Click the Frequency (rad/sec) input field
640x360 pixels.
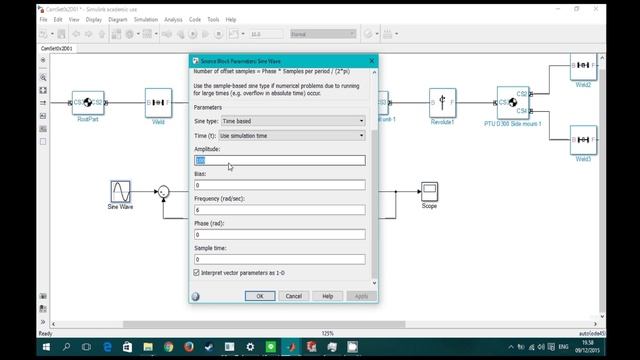pos(280,210)
